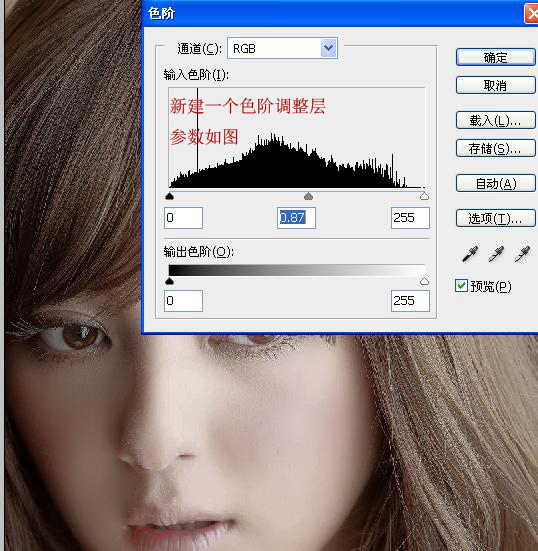The height and width of the screenshot is (551, 538).
Task: Grab the input midtone gray slider
Action: (308, 196)
